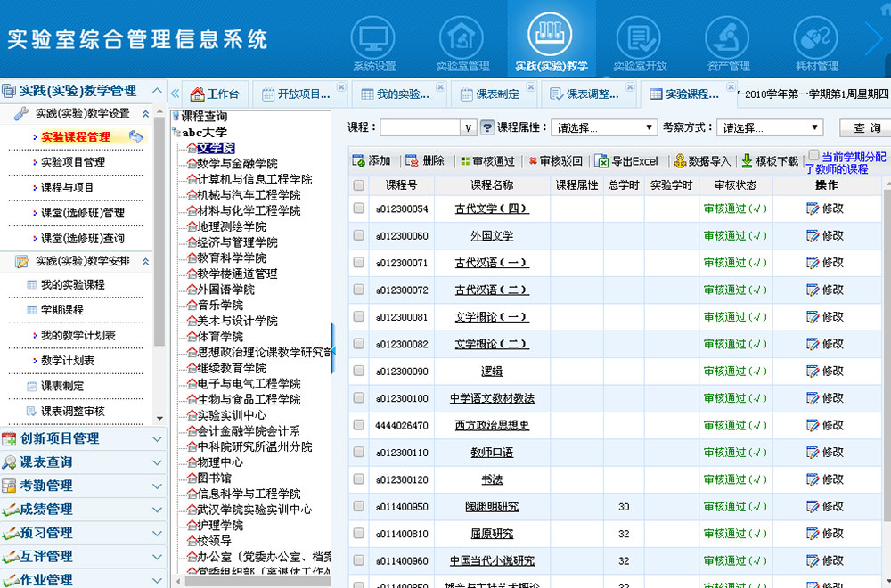Open the 西方政治思想史 course link
This screenshot has width=891, height=588.
[492, 426]
